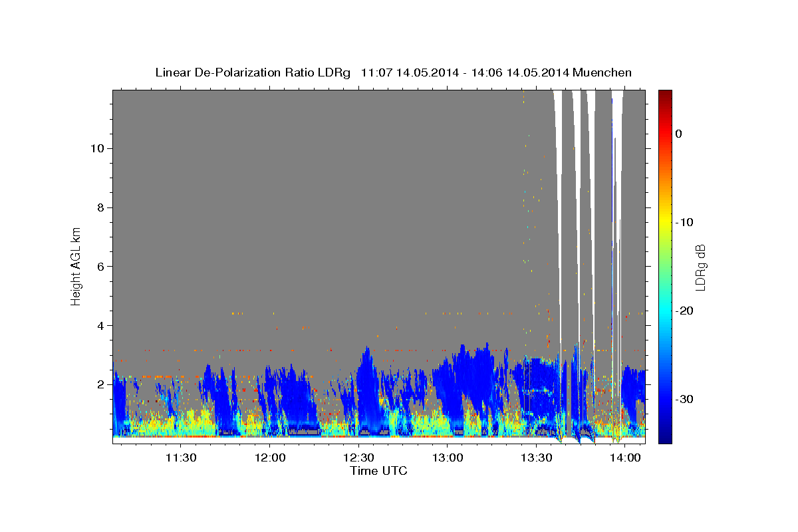
Task: Click the end time '14:06 14.05.2014' in the title
Action: 519,72
